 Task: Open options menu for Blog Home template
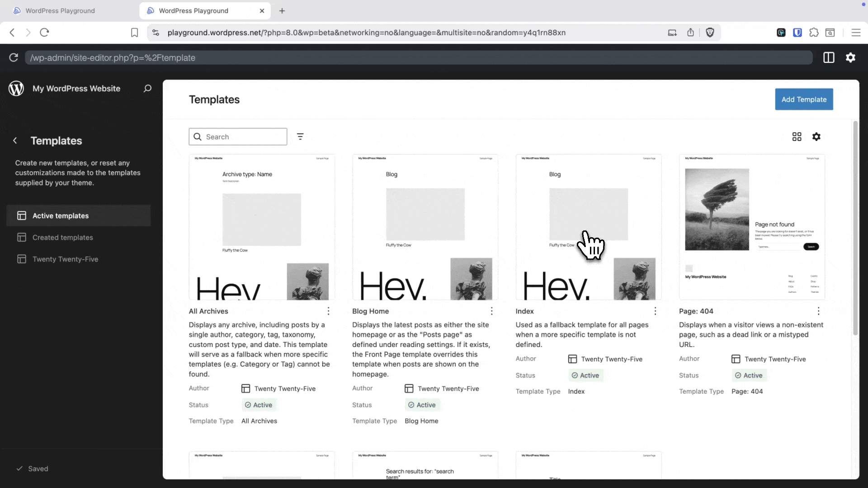492,311
